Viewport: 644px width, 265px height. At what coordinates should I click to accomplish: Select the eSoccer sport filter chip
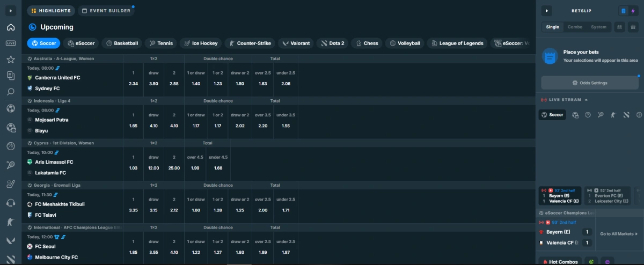[x=80, y=43]
